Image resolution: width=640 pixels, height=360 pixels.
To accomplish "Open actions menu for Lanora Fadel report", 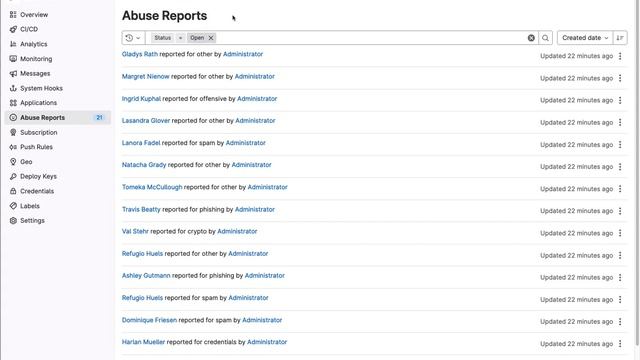I will point(620,145).
